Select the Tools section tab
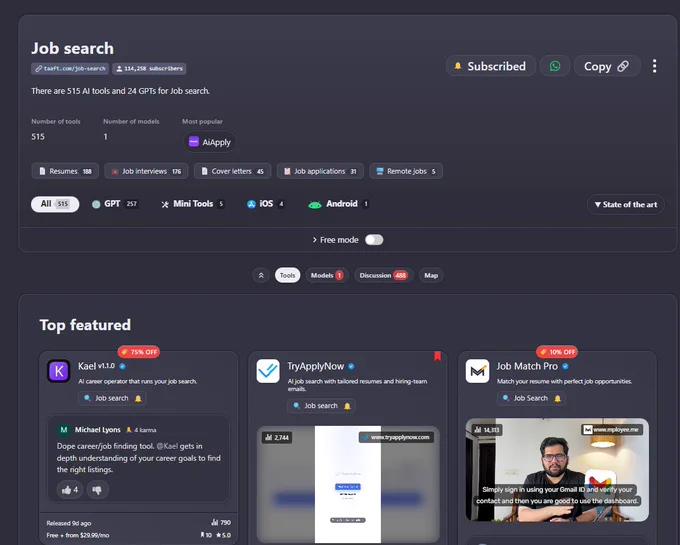Screen dimensions: 680x545 click(x=288, y=275)
